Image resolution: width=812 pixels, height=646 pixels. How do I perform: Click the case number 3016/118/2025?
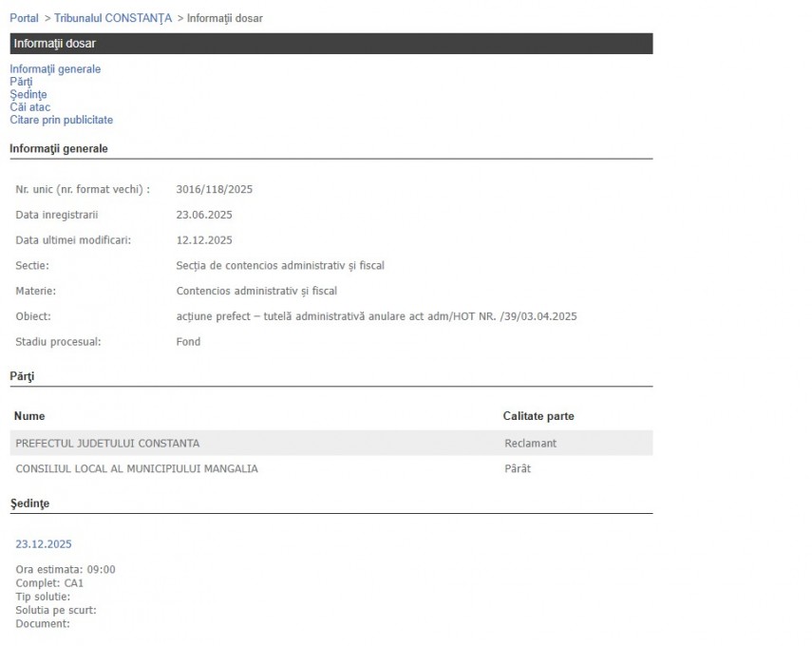click(214, 190)
